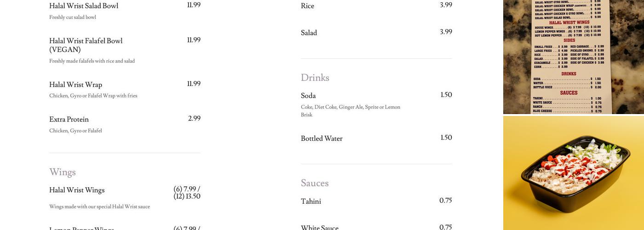Select the Tahini sauce item
644x230 pixels.
[311, 201]
